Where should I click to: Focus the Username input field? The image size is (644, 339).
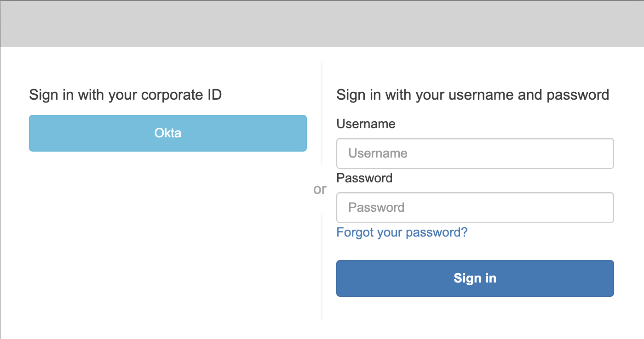coord(475,153)
